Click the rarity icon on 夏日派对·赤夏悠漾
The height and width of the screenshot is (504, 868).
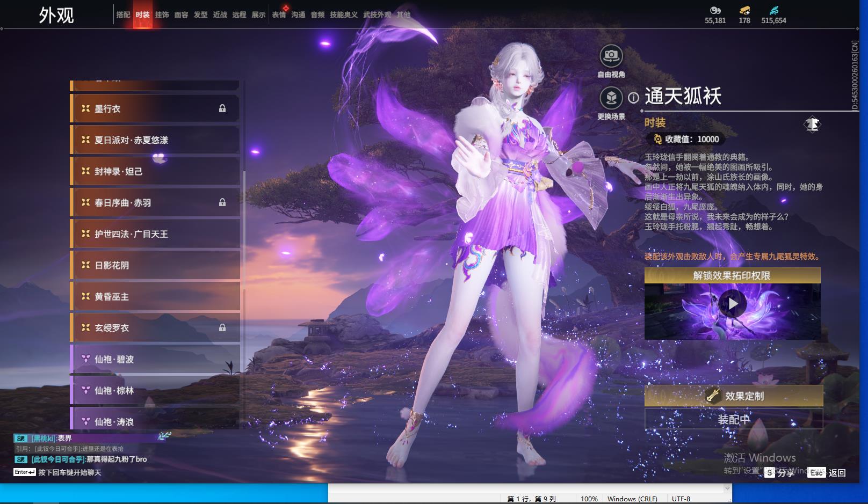coord(85,140)
